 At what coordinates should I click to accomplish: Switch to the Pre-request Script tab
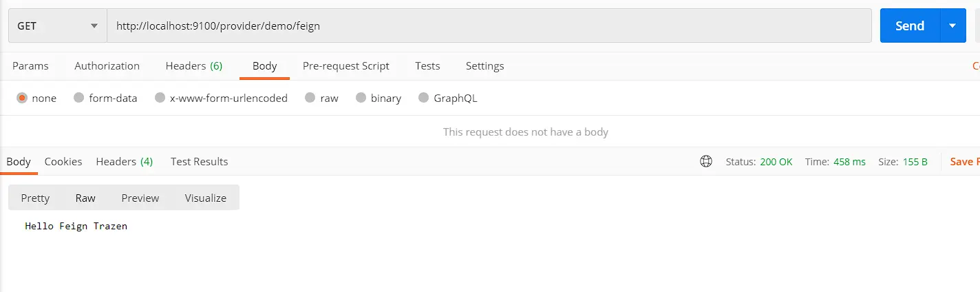[x=345, y=66]
